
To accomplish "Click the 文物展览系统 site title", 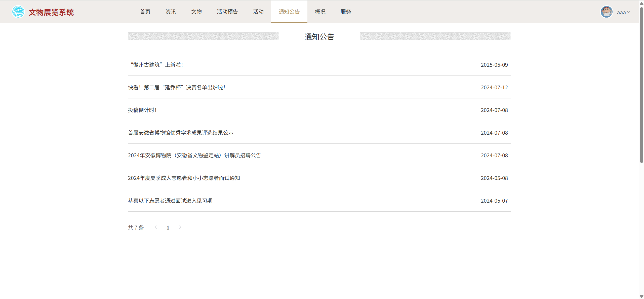I will 51,12.
